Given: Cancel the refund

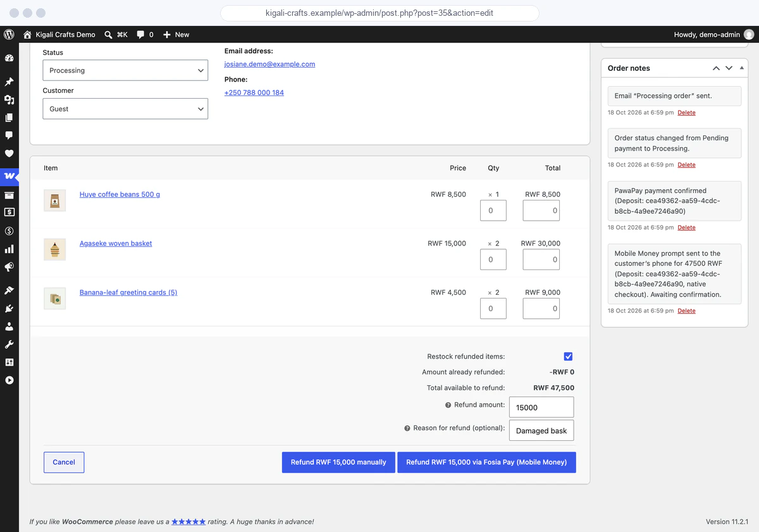Looking at the screenshot, I should point(64,462).
